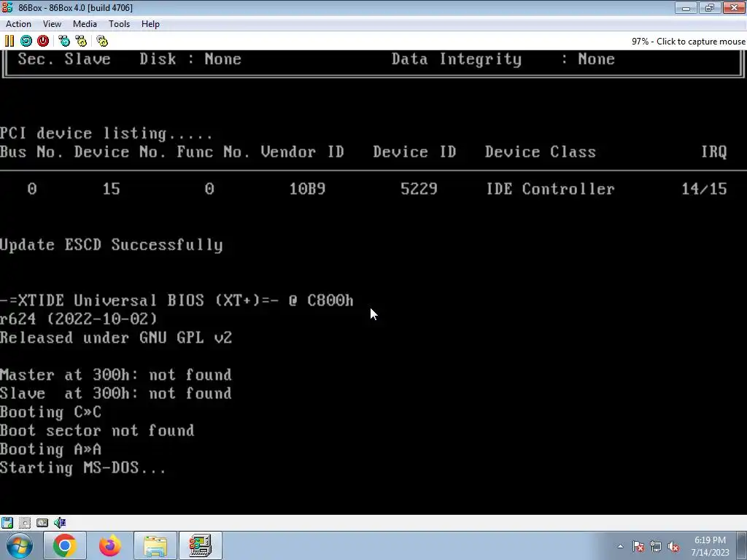Click 'Booting C»C' line
The height and width of the screenshot is (560, 747).
click(50, 413)
